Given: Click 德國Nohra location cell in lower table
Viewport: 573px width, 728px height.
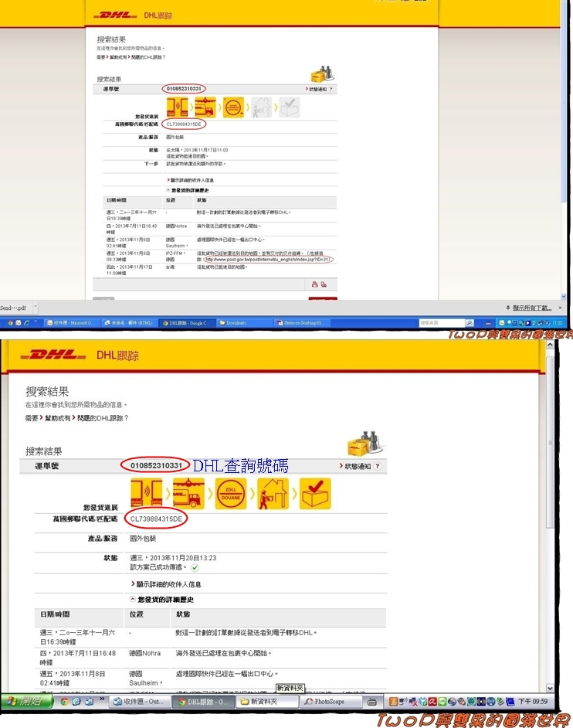Looking at the screenshot, I should pyautogui.click(x=144, y=653).
